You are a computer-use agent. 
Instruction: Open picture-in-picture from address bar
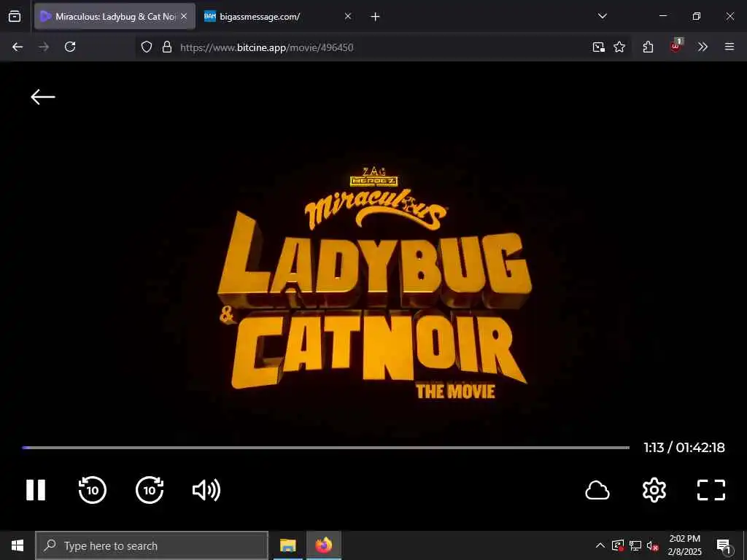tap(598, 47)
